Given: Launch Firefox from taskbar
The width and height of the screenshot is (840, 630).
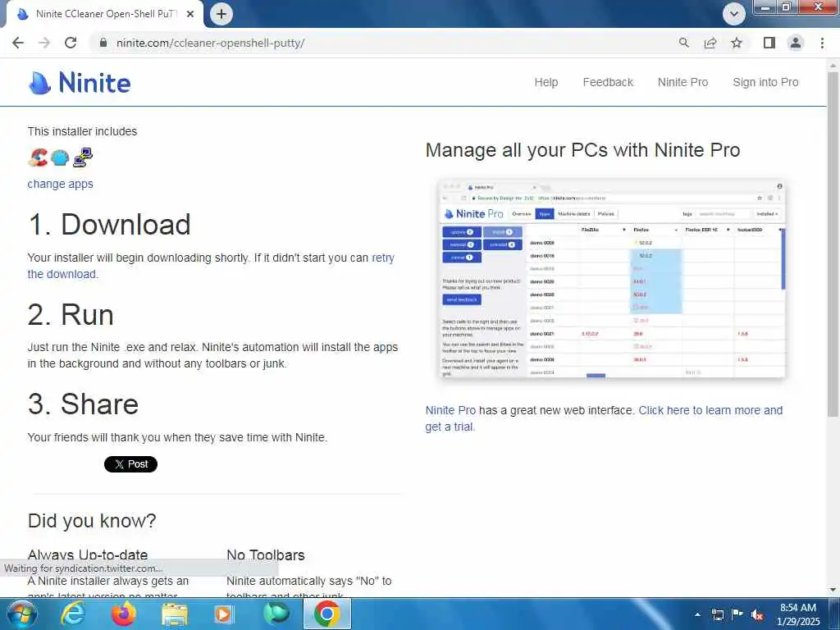Looking at the screenshot, I should tap(123, 614).
